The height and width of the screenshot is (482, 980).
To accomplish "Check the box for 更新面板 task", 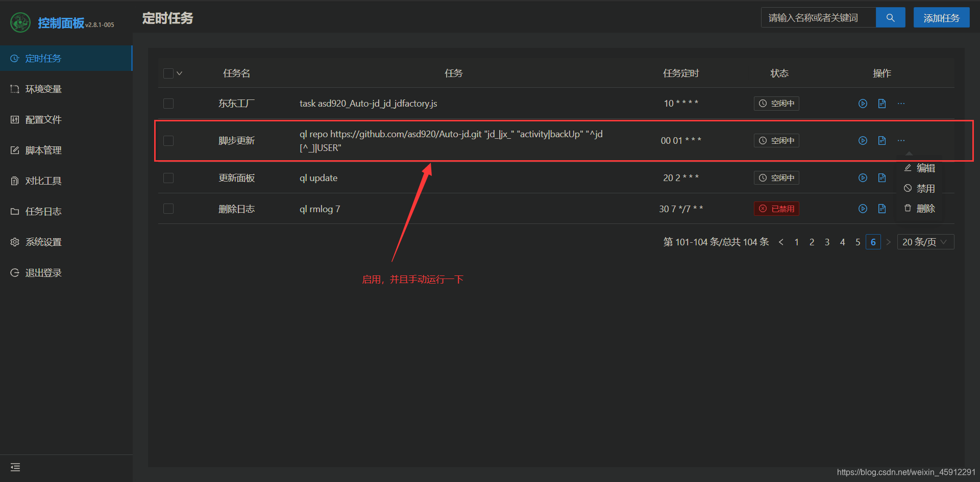I will [x=168, y=178].
